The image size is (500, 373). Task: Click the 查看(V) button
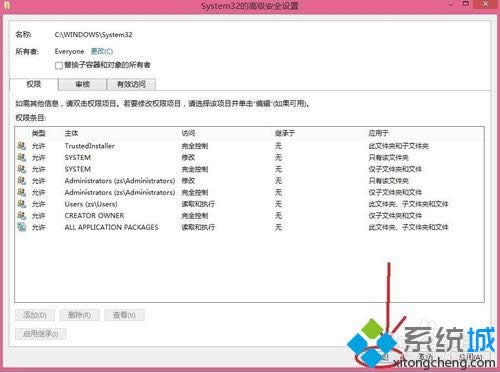[x=124, y=315]
